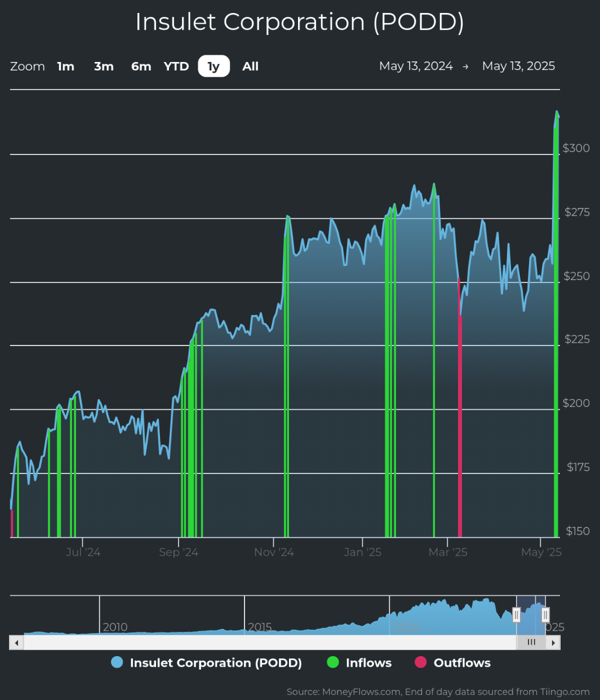Select the 3m zoom range

(x=104, y=67)
